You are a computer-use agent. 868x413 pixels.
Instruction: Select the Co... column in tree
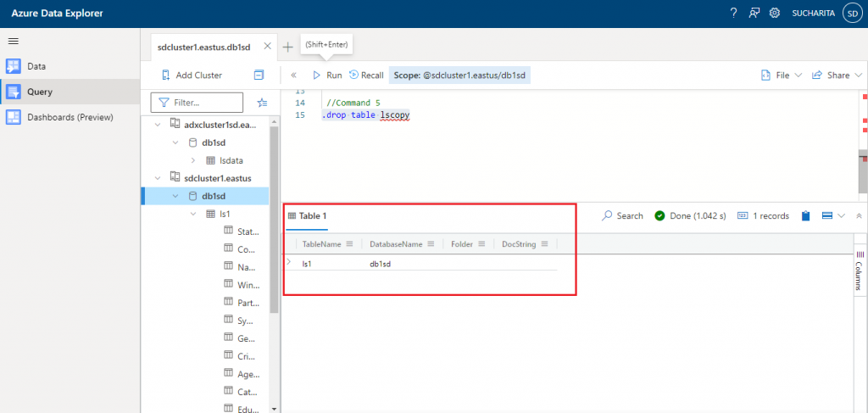tap(246, 249)
